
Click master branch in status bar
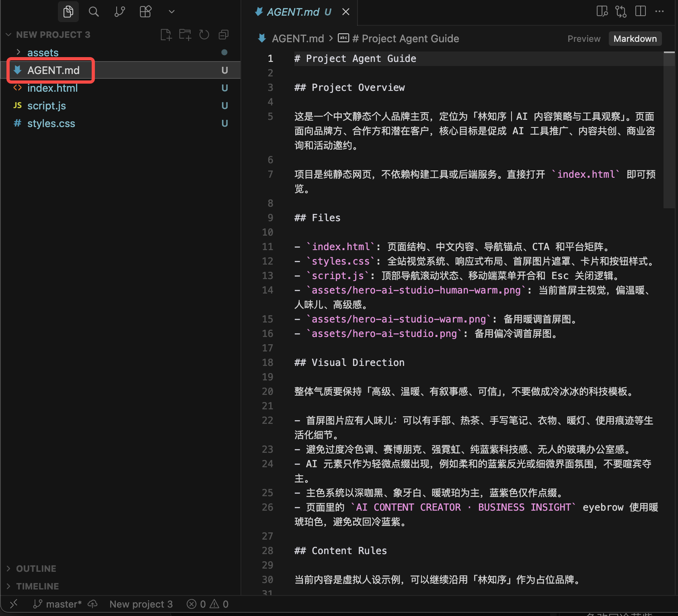tap(58, 604)
